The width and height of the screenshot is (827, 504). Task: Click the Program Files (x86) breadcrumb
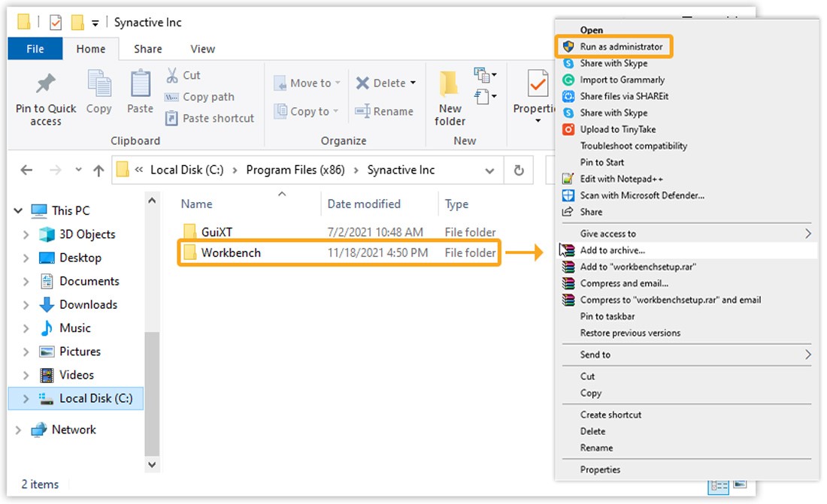click(295, 170)
